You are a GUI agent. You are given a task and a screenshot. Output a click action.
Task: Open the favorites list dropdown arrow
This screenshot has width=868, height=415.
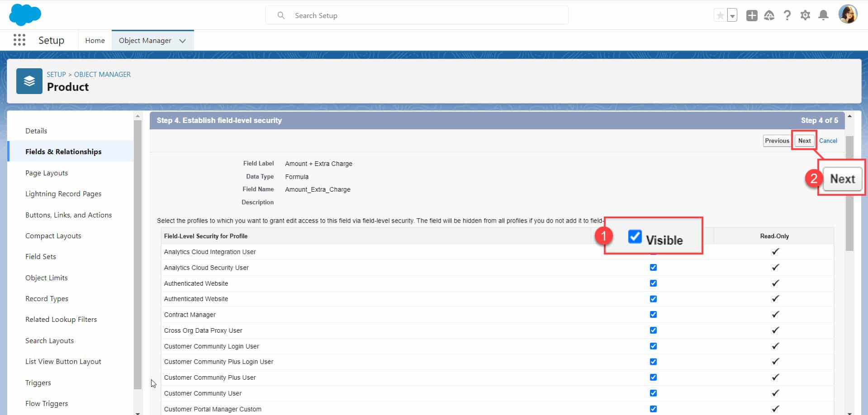coord(732,15)
